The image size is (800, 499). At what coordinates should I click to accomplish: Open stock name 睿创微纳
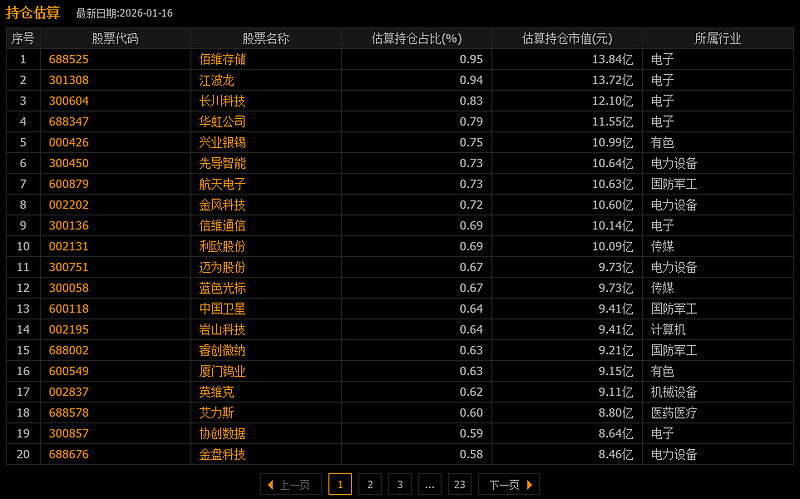point(222,350)
